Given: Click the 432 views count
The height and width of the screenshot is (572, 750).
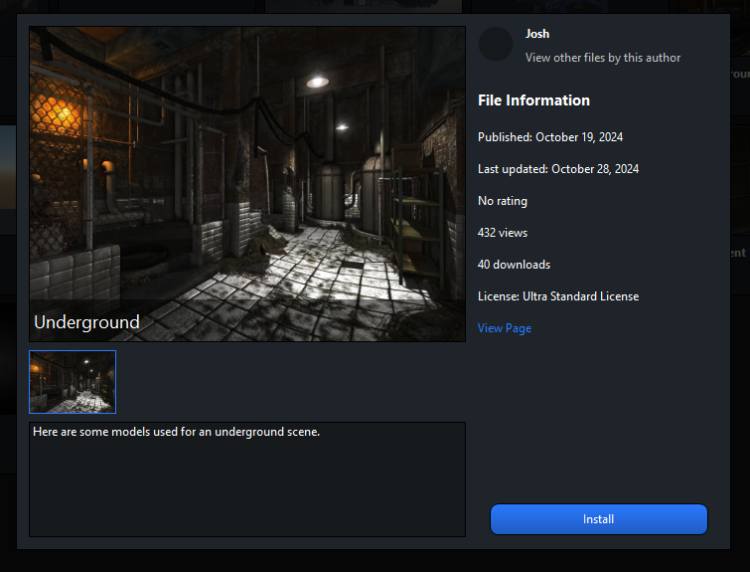Looking at the screenshot, I should [502, 233].
